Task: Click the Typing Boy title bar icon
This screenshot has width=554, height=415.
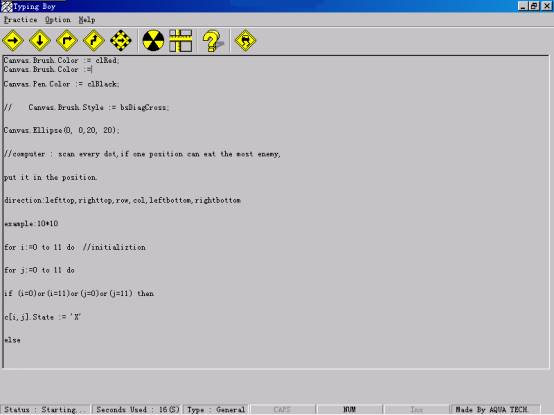Action: click(x=7, y=6)
